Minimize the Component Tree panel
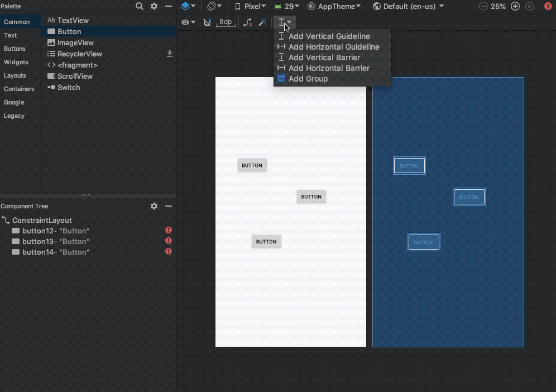The height and width of the screenshot is (392, 556). (x=169, y=206)
